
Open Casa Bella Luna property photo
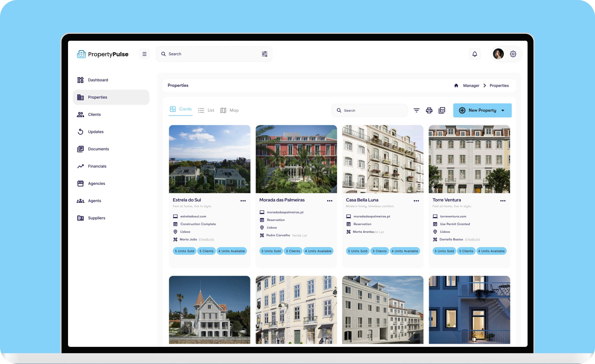pyautogui.click(x=383, y=159)
